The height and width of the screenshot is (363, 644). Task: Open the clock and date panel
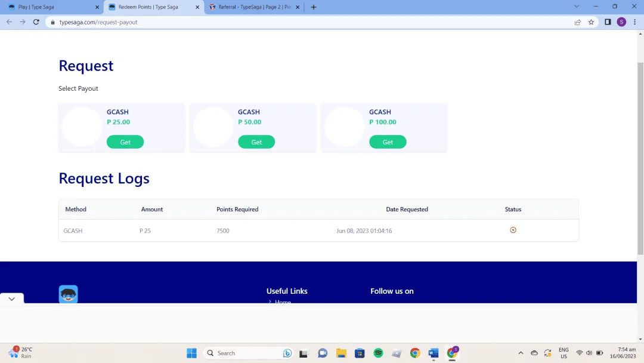[x=623, y=353]
